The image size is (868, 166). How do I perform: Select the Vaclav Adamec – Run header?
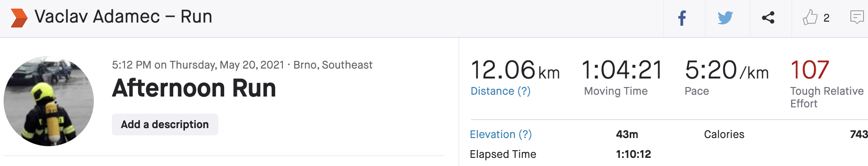click(123, 17)
